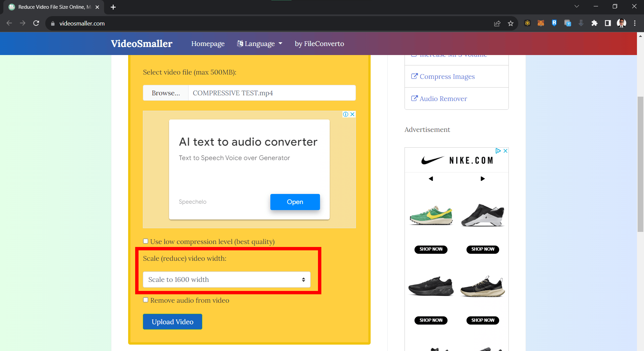
Task: Open the extensions puzzle-piece menu
Action: tap(594, 23)
